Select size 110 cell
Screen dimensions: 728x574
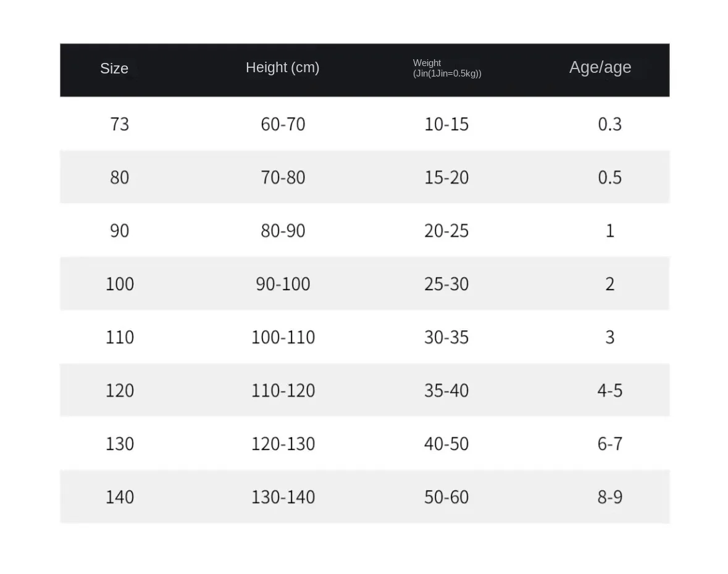pos(119,337)
